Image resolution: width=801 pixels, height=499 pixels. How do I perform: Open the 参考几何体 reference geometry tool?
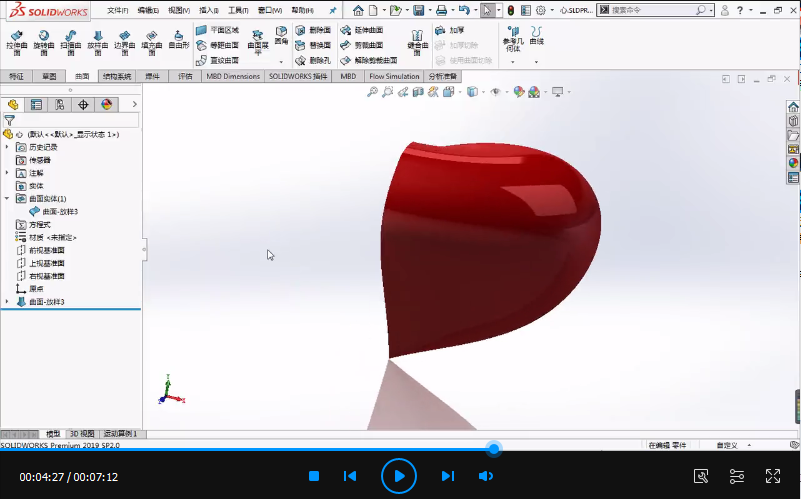pyautogui.click(x=513, y=39)
